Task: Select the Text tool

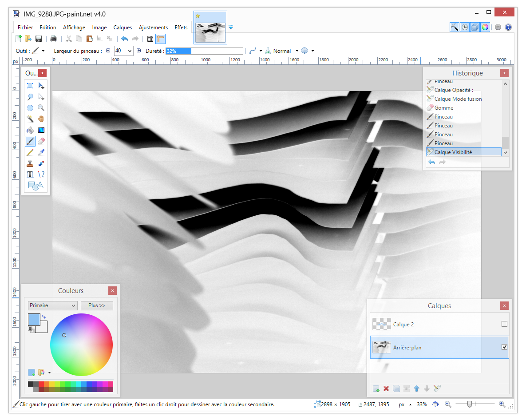Action: point(30,174)
